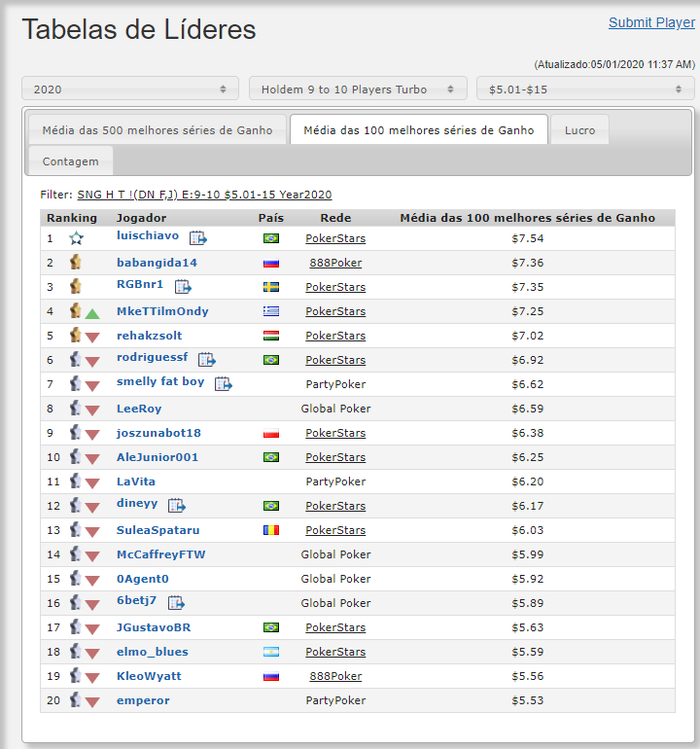
Task: Open babangida14 player profile
Action: click(x=157, y=263)
